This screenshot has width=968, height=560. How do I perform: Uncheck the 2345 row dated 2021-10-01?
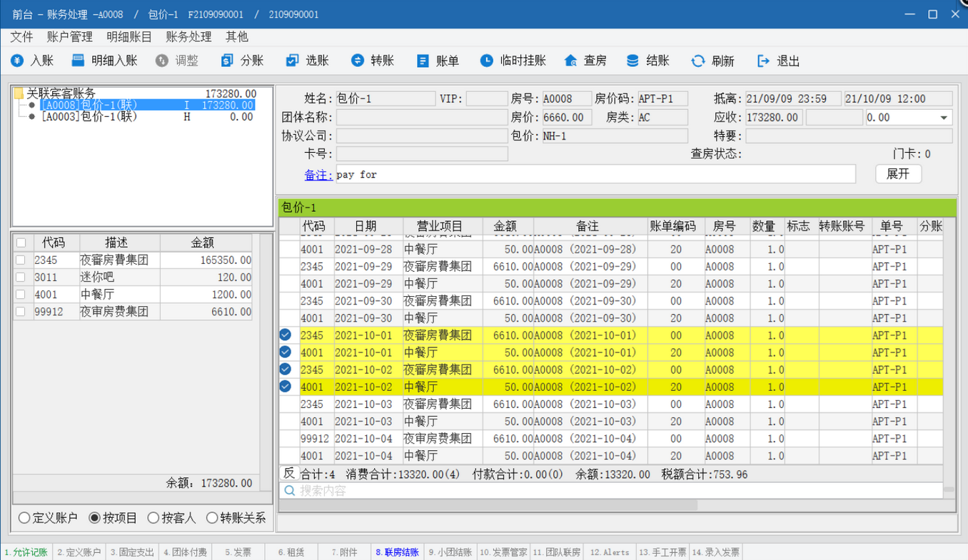(286, 335)
